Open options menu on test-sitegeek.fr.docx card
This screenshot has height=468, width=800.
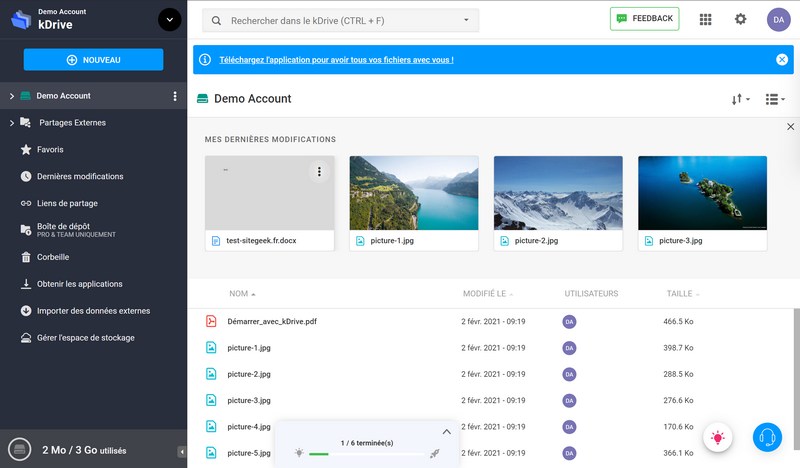pos(319,172)
